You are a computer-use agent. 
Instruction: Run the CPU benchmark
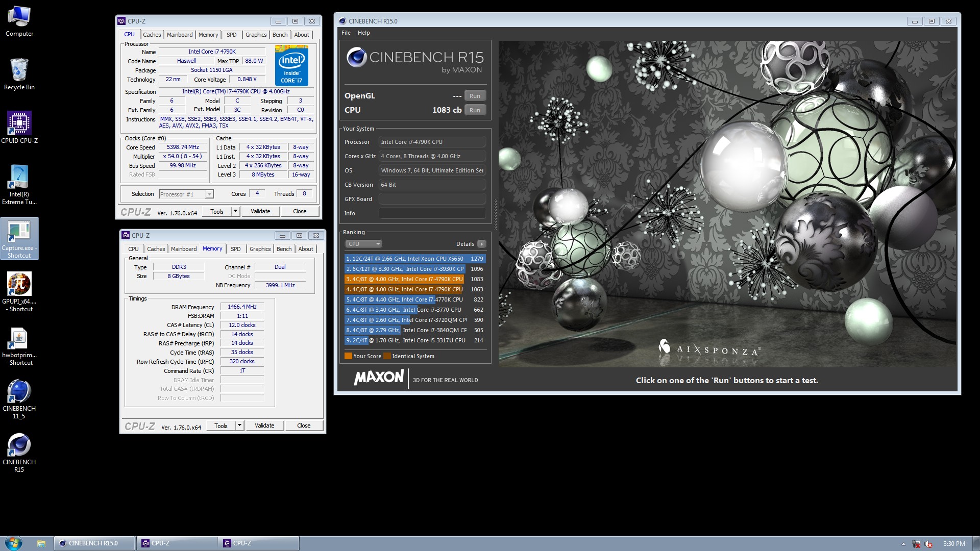coord(475,110)
